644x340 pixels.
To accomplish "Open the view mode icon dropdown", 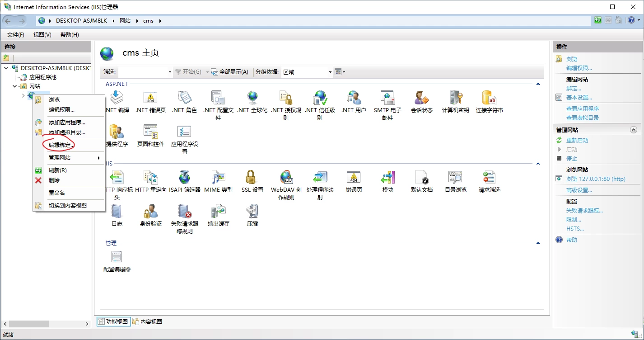I will (340, 72).
